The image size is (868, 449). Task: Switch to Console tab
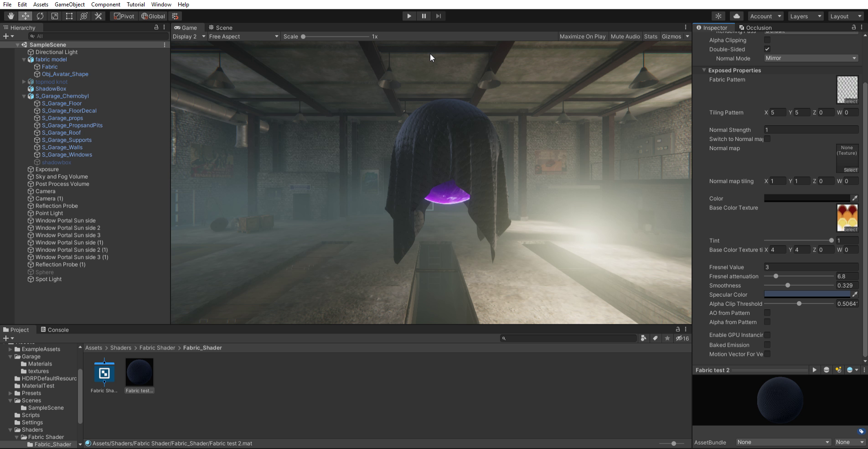(55, 329)
